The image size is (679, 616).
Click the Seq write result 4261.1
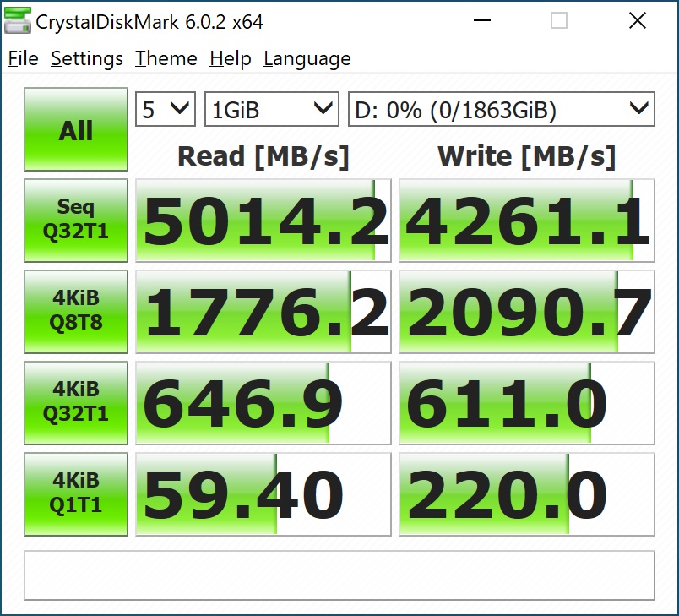pos(527,221)
